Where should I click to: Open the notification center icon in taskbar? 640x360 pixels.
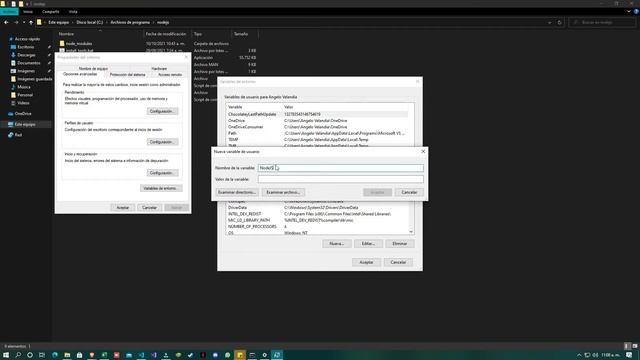tap(629, 355)
